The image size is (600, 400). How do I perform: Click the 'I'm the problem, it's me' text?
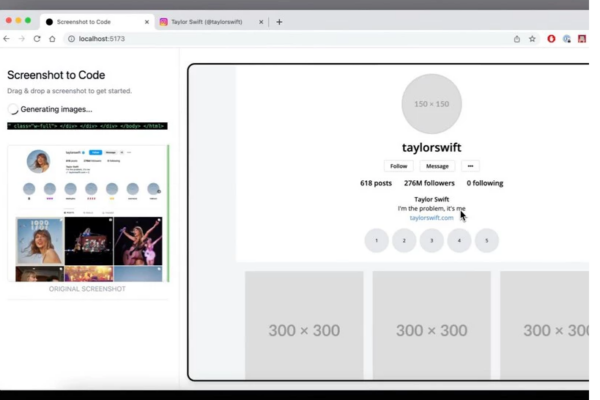click(432, 209)
